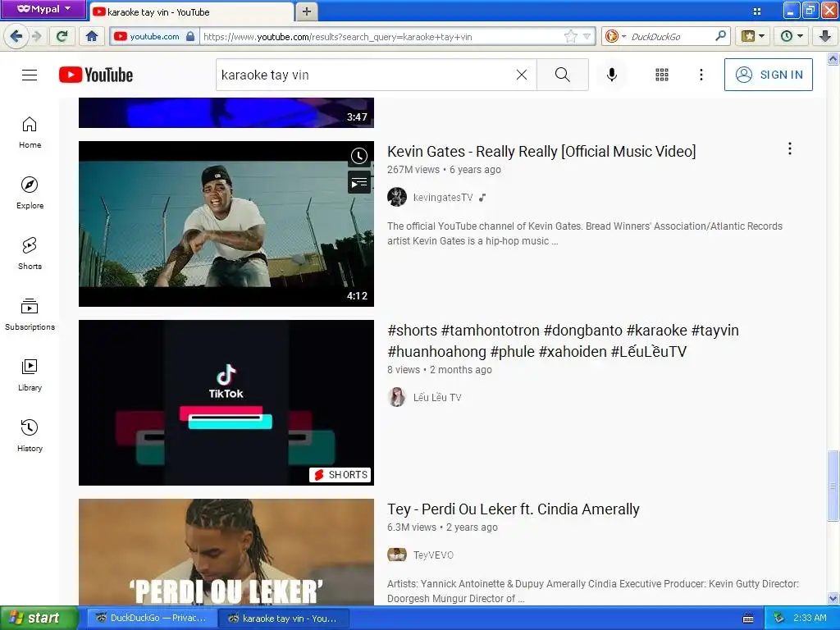Click the taskbar on-screen keyboard icon
This screenshot has width=840, height=630.
coord(748,619)
